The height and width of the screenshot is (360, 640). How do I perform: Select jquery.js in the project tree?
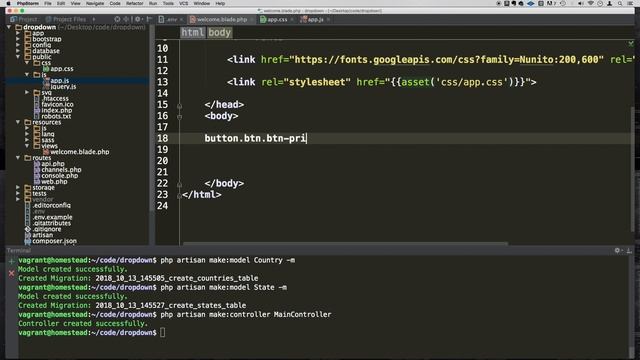pos(60,87)
